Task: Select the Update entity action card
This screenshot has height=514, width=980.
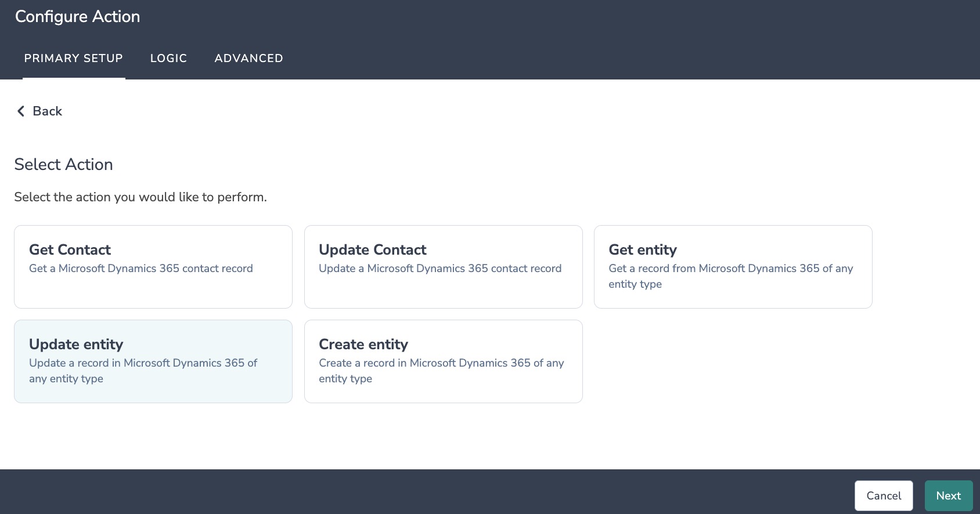Action: point(153,361)
